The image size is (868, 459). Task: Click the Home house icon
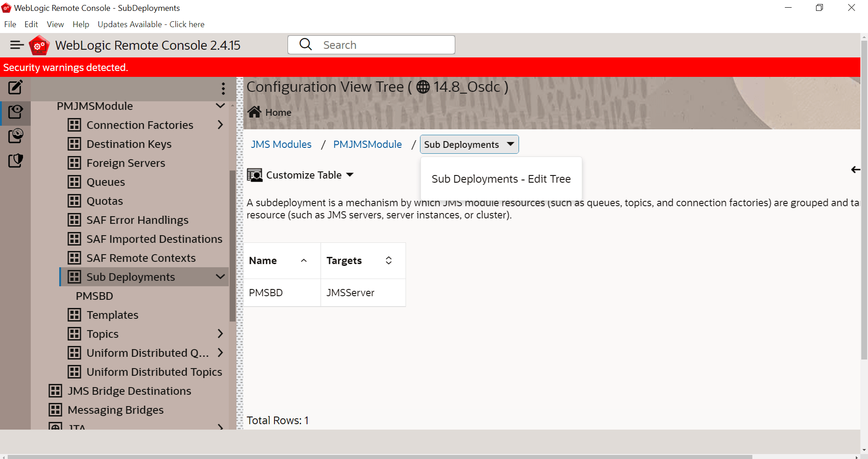(255, 112)
